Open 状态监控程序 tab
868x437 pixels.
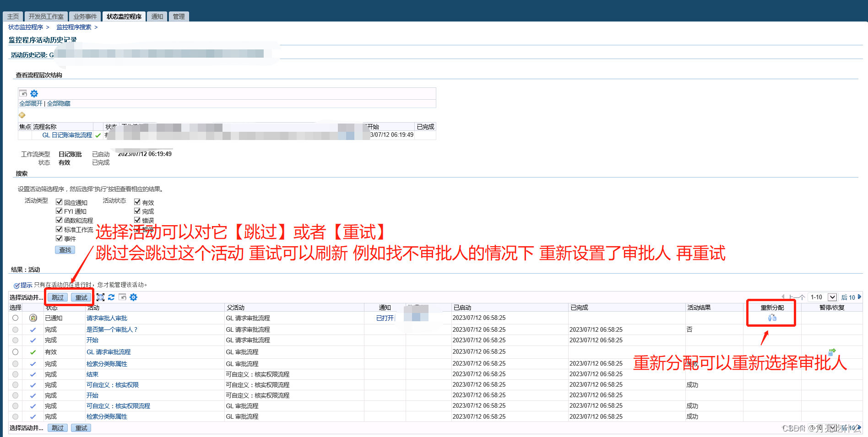pos(124,16)
